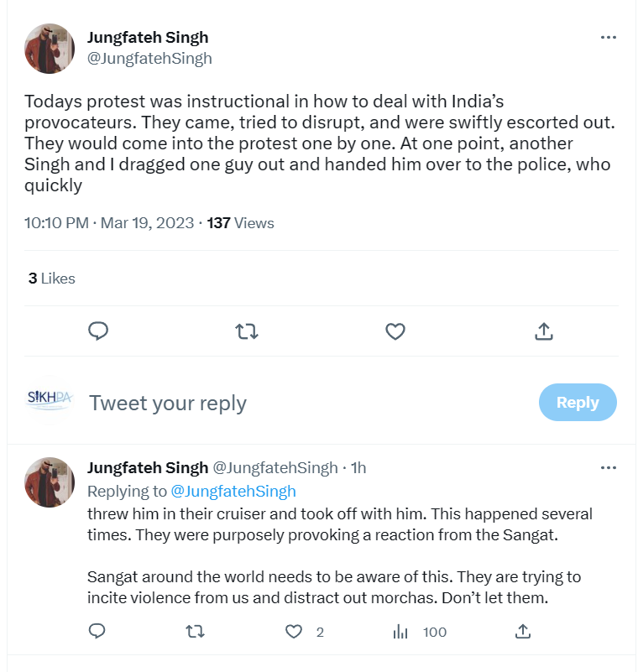Open the @JungfatehSingh mention link in the reply
This screenshot has height=672, width=638.
[233, 491]
